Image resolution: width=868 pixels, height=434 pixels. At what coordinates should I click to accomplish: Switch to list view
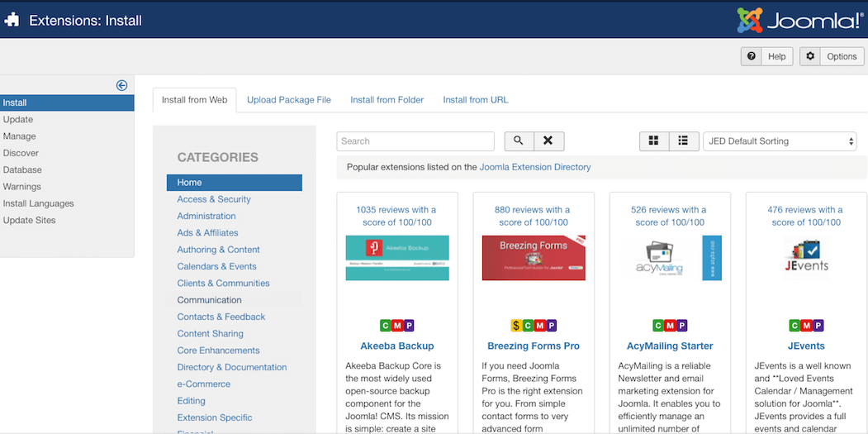[684, 141]
